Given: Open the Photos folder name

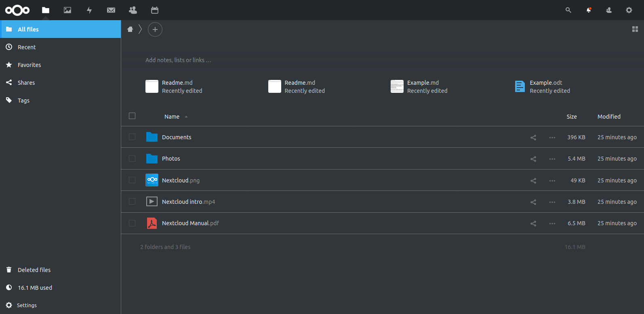Looking at the screenshot, I should [171, 159].
